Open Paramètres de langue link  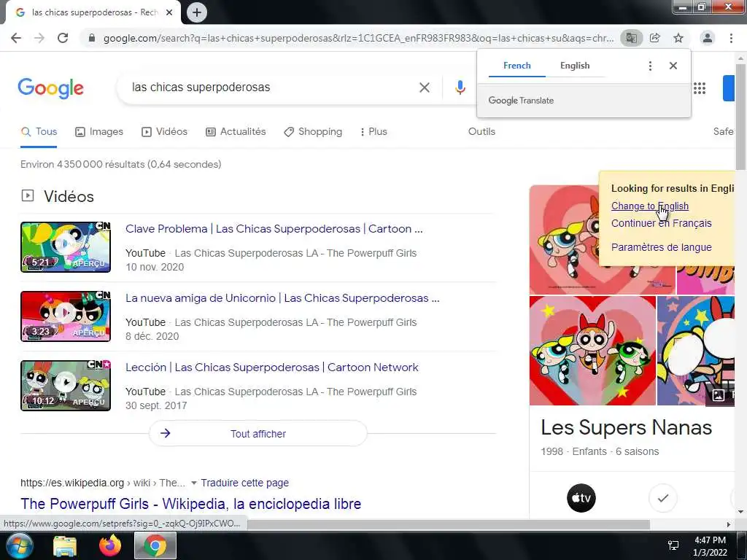[661, 247]
